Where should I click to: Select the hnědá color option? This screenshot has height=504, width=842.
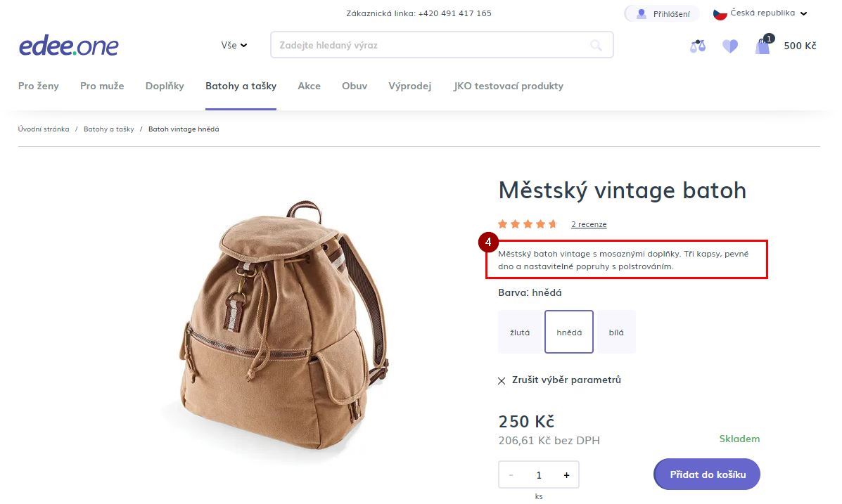(x=568, y=332)
